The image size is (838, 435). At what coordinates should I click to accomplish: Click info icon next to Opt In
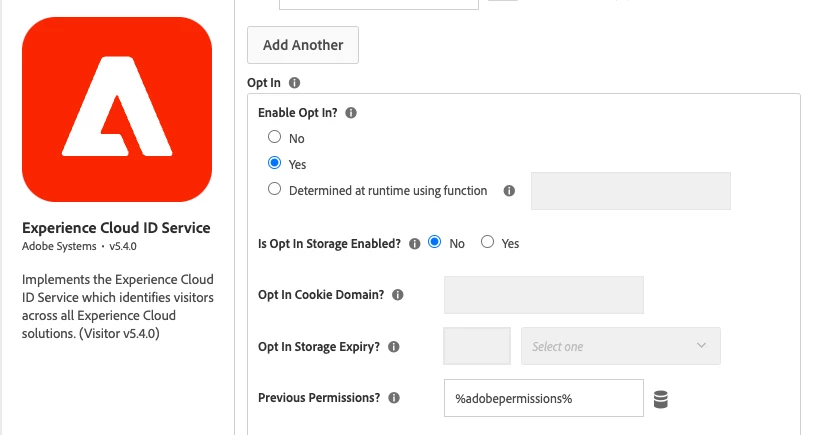[x=295, y=83]
